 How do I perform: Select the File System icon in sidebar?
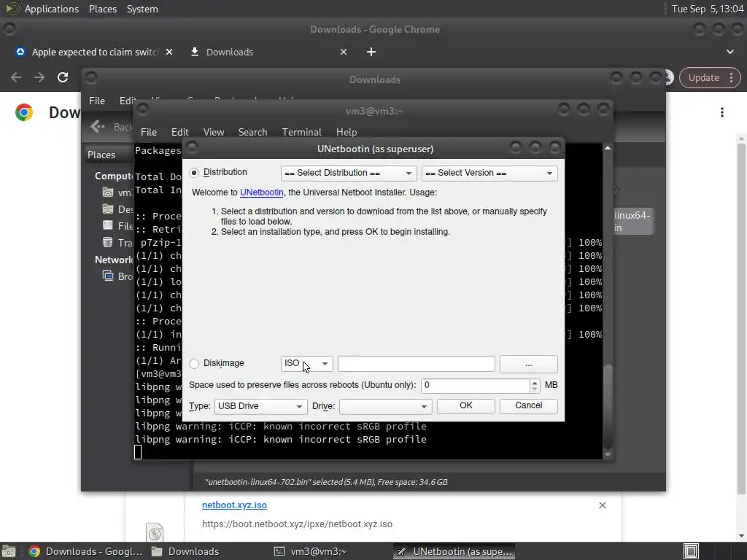point(108,226)
